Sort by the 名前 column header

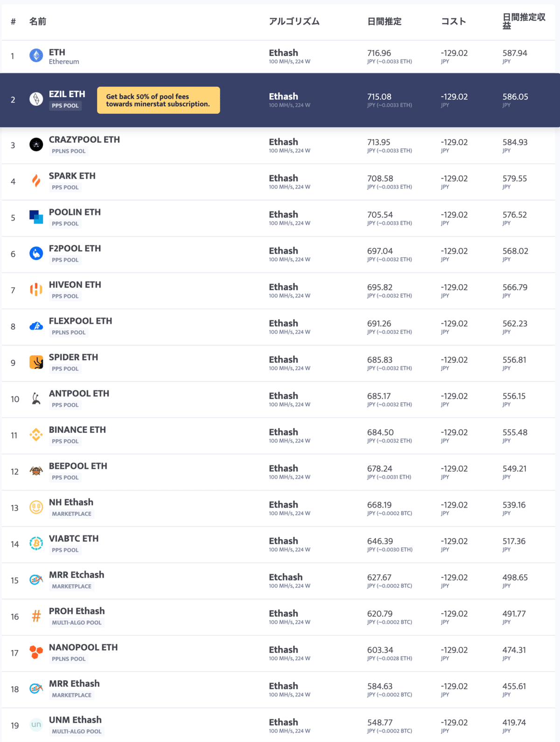pyautogui.click(x=38, y=21)
